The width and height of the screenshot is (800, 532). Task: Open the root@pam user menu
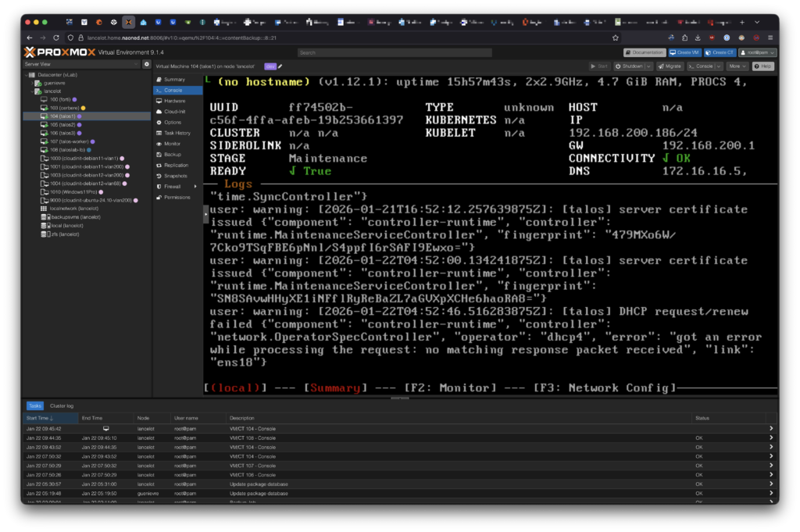(x=758, y=52)
